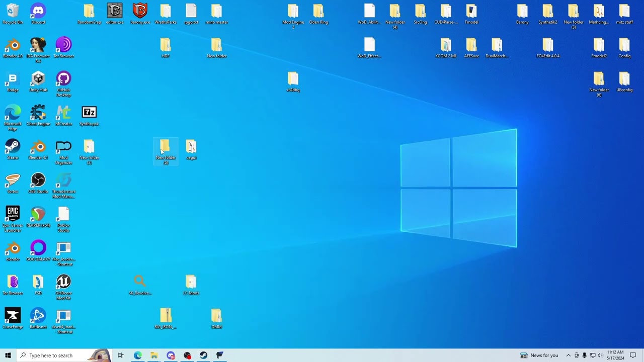Open the volume control in system tray
The image size is (644, 362).
click(600, 355)
